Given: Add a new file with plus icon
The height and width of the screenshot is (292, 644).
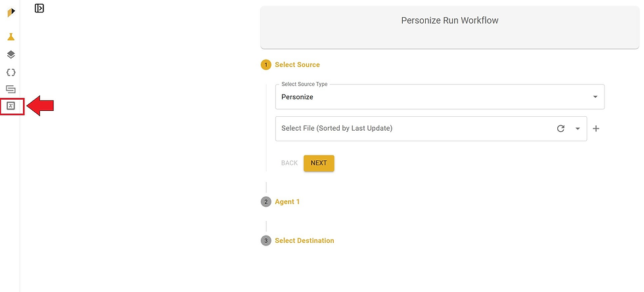Looking at the screenshot, I should [596, 129].
